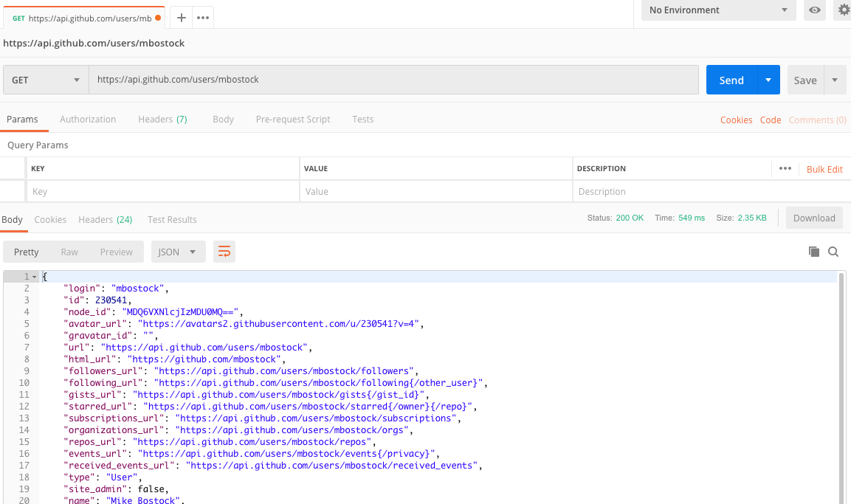Click the Description input cell
Viewport: 851px width, 504px height.
click(x=712, y=192)
